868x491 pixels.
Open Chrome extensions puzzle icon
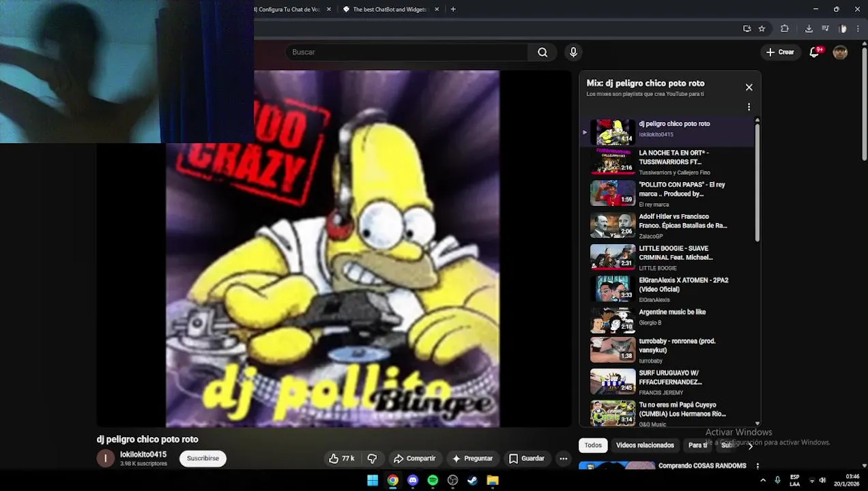(784, 29)
